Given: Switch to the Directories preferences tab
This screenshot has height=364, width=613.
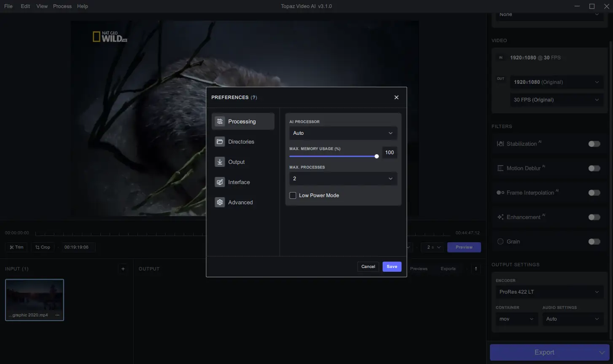Looking at the screenshot, I should pos(243,142).
